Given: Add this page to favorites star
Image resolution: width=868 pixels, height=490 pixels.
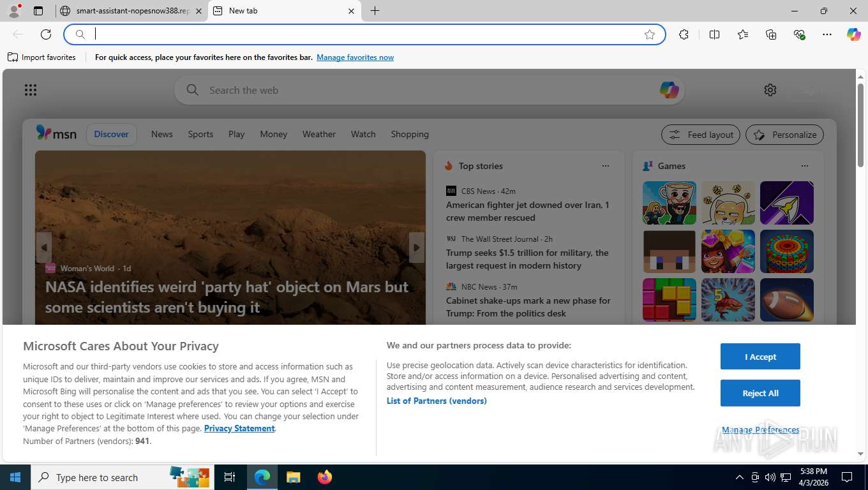Looking at the screenshot, I should [x=650, y=34].
